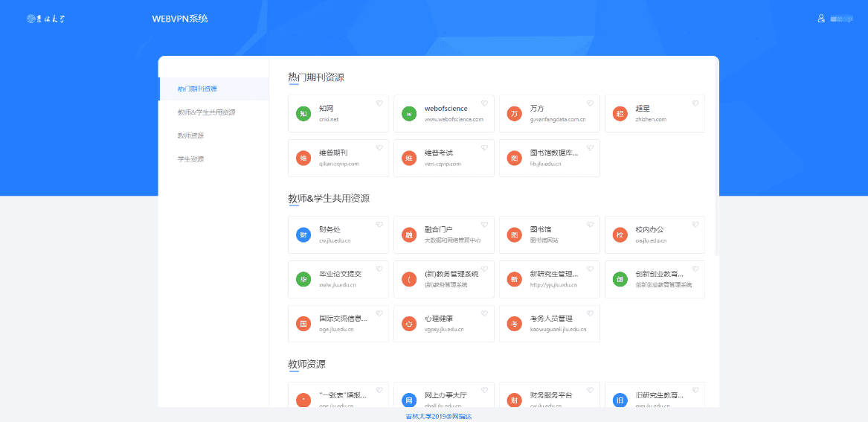Click the oge.jlu.edu.cn text

[x=337, y=330]
